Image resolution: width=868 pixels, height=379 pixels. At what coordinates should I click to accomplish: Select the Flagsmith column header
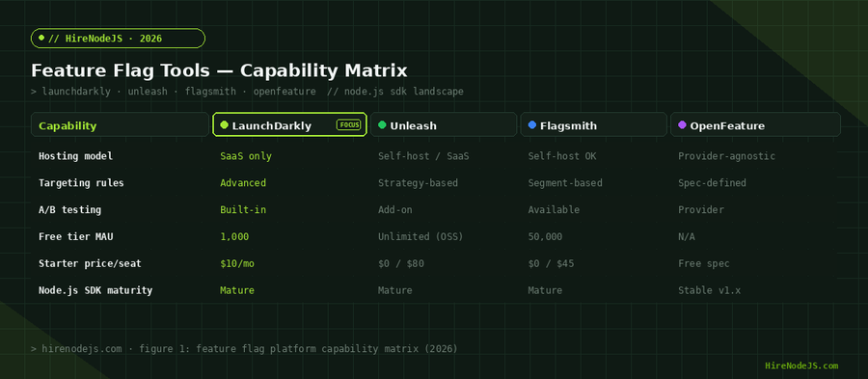[x=593, y=124]
